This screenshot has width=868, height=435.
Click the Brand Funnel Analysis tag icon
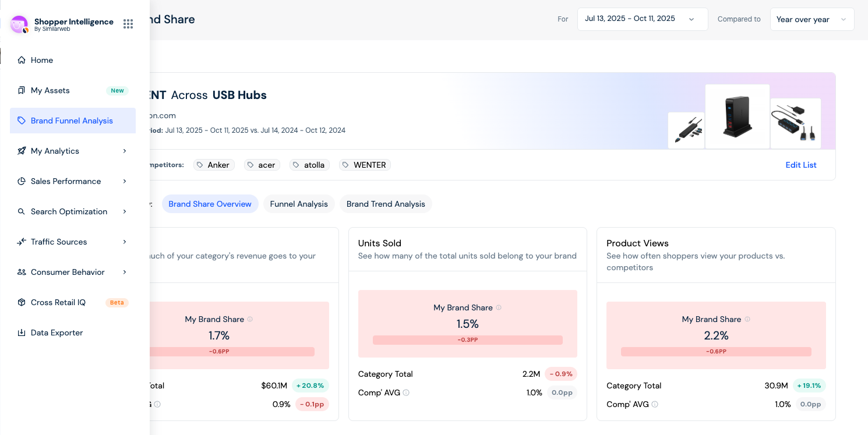click(22, 121)
